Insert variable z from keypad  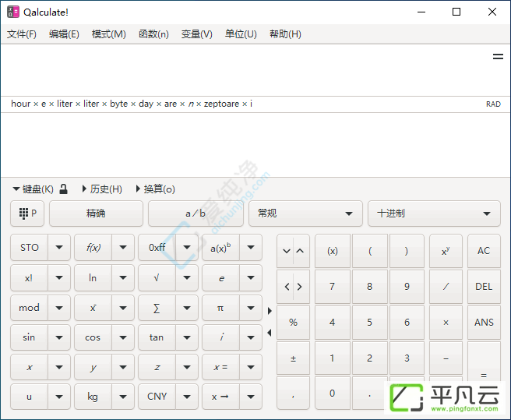click(x=157, y=367)
